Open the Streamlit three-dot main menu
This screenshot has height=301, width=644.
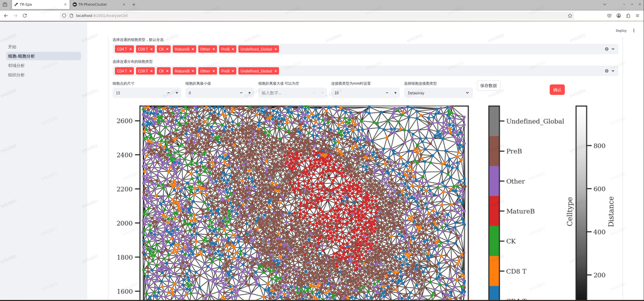(634, 31)
